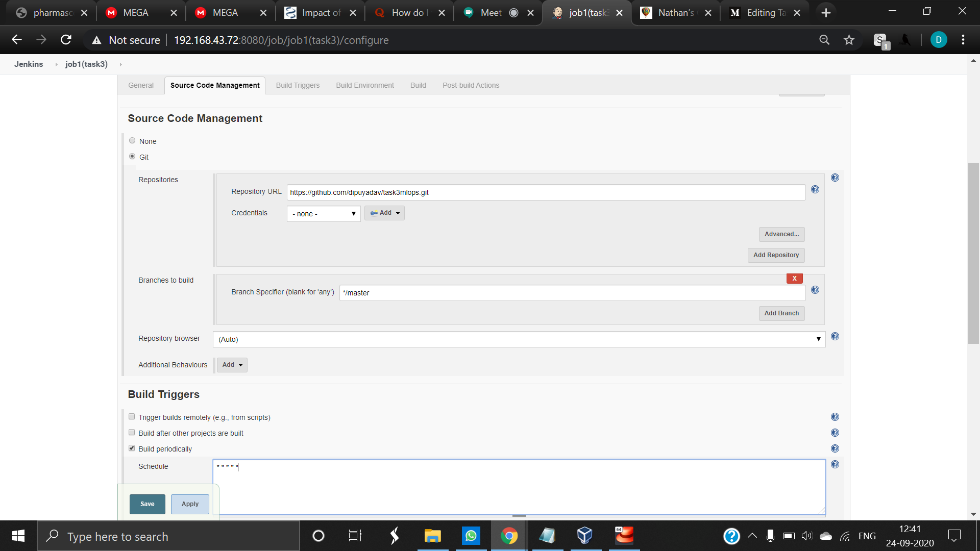Expand Repository browser Auto dropdown
Screen dimensions: 980x551
(519, 339)
